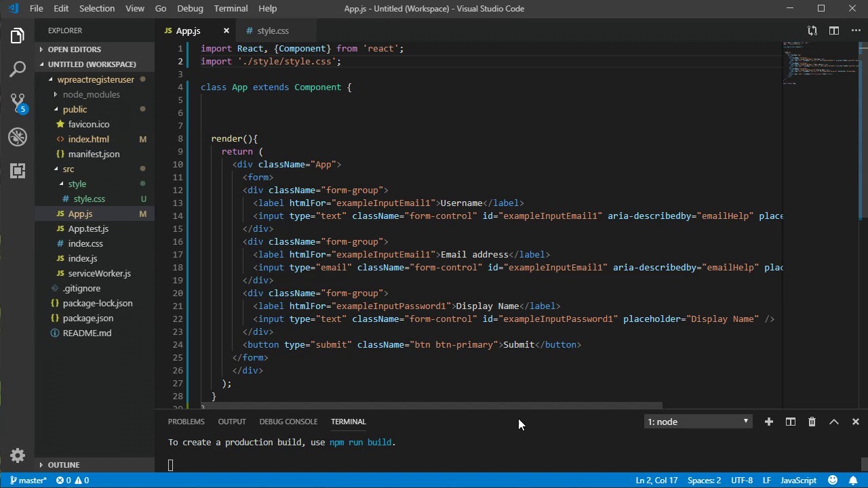The image size is (868, 488).
Task: Open the Edit menu
Action: 61,8
